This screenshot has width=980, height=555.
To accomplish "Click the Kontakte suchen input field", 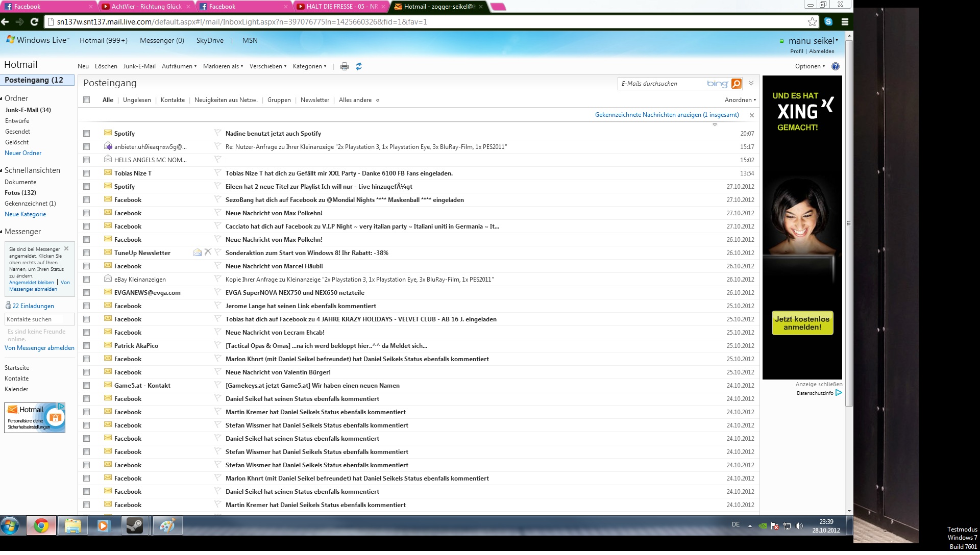I will [x=40, y=319].
